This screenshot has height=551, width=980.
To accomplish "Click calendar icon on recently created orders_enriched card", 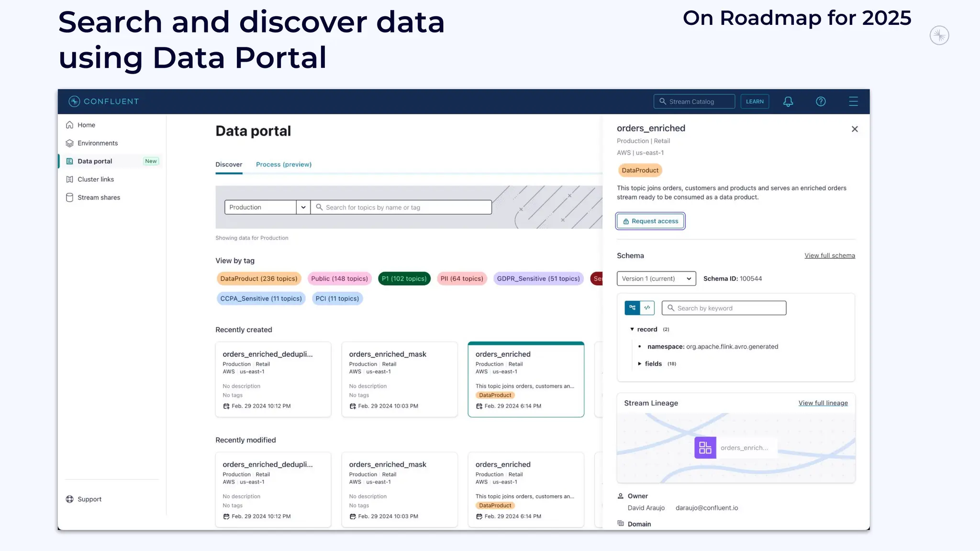I will click(x=479, y=406).
